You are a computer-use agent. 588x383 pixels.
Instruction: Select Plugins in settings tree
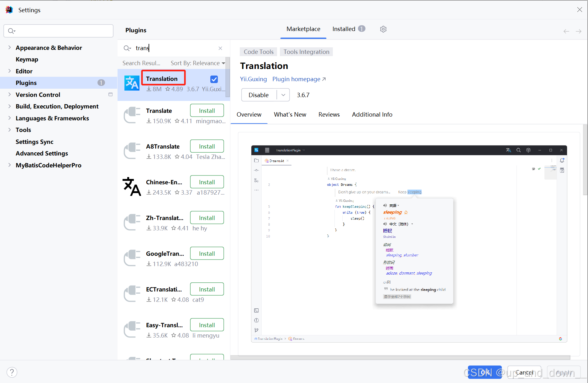pyautogui.click(x=59, y=83)
